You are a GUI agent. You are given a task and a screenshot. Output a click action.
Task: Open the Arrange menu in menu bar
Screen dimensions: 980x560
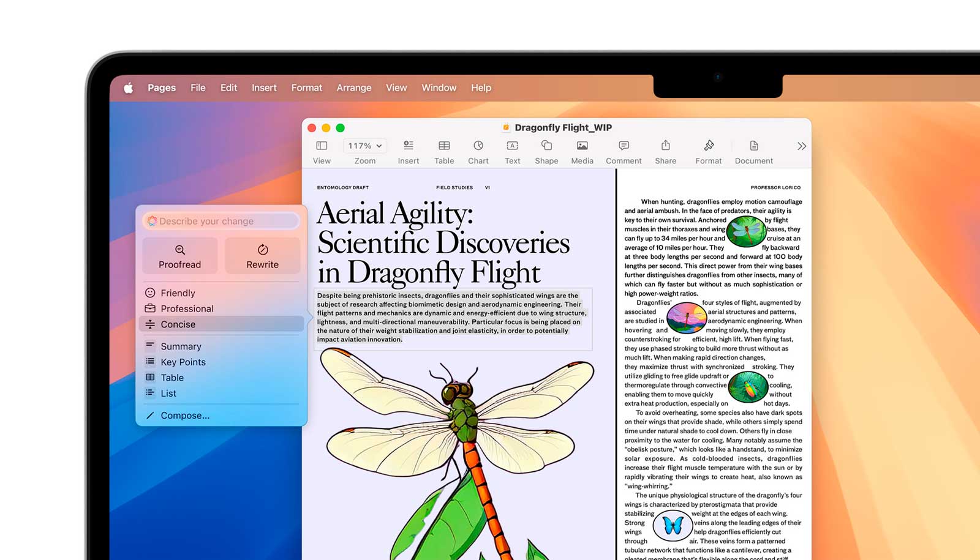(353, 88)
